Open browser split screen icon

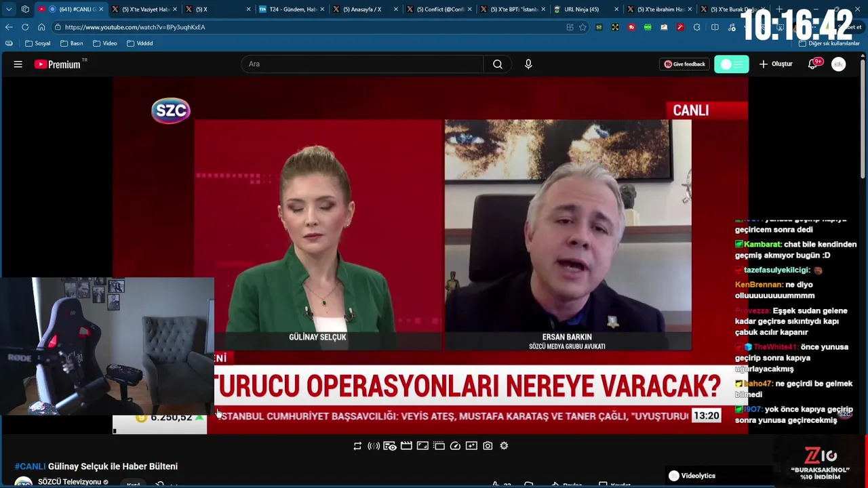tap(715, 27)
